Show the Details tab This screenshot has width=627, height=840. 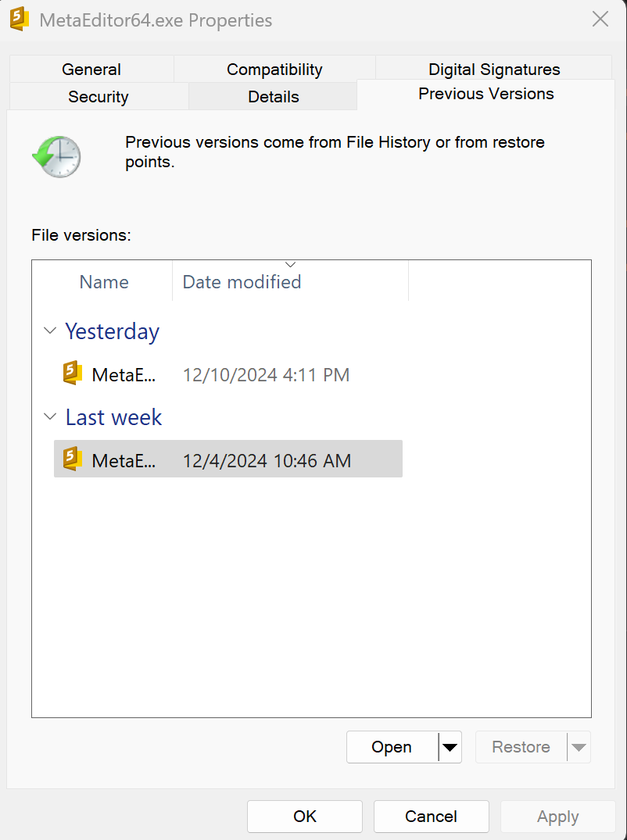pyautogui.click(x=274, y=96)
